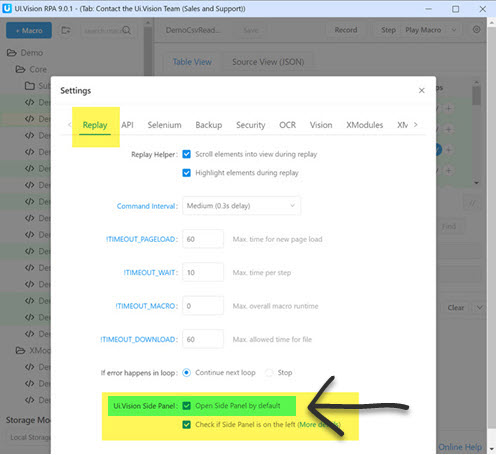Viewport: 496px width, 455px height.
Task: Click the XModules folder icon in the sidebar
Action: [20, 350]
